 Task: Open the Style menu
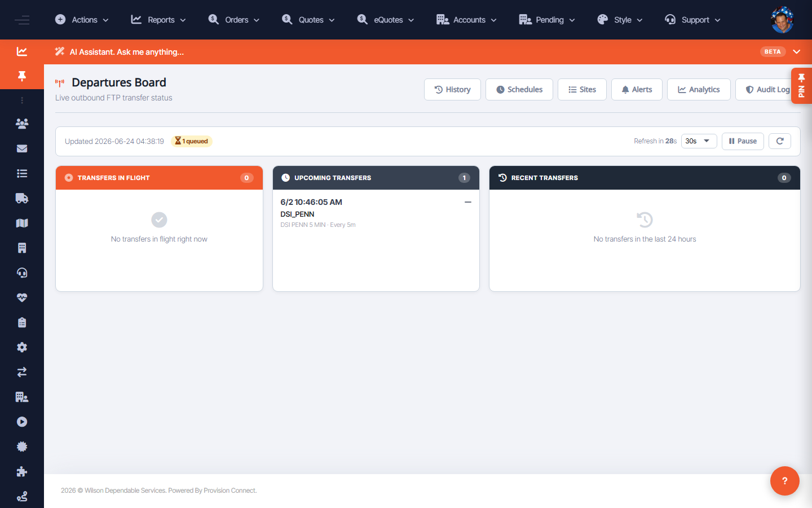point(620,20)
